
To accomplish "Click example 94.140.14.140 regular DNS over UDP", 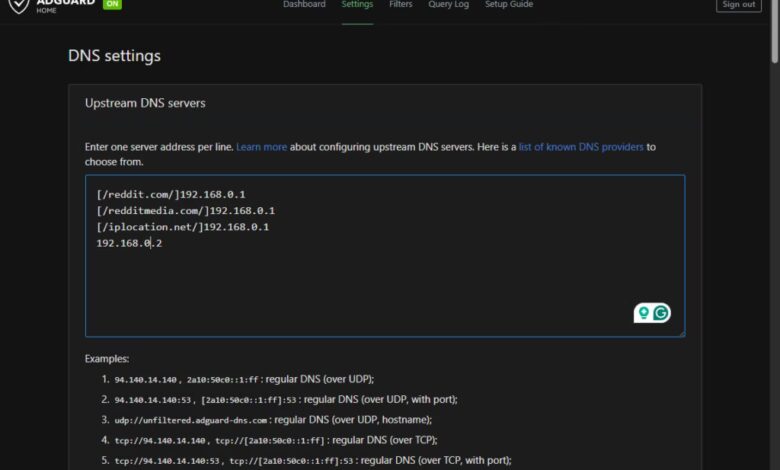I will tap(244, 379).
